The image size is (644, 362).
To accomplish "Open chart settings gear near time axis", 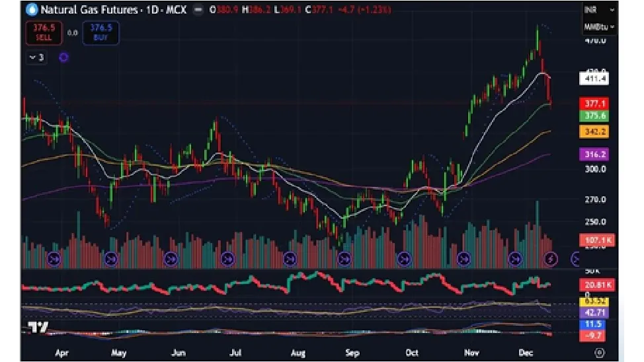I will pos(599,353).
